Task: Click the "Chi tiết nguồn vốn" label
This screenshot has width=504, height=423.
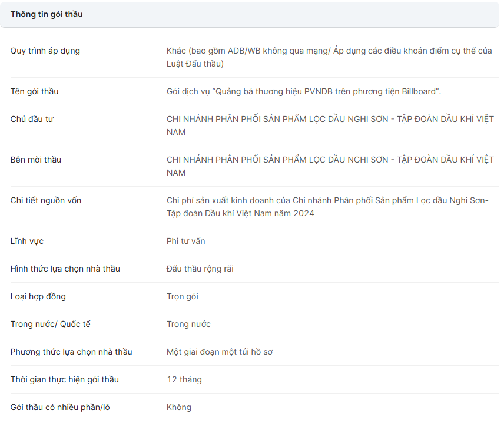Action: pyautogui.click(x=46, y=200)
